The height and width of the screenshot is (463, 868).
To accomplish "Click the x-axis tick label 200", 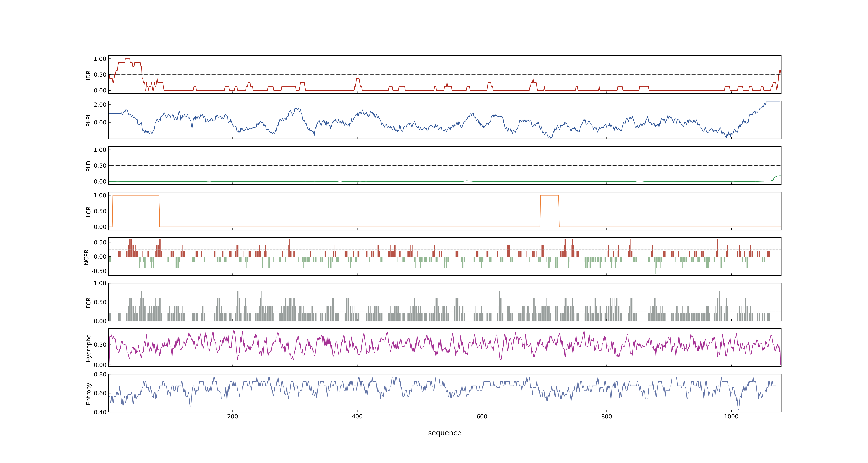I will (x=232, y=416).
